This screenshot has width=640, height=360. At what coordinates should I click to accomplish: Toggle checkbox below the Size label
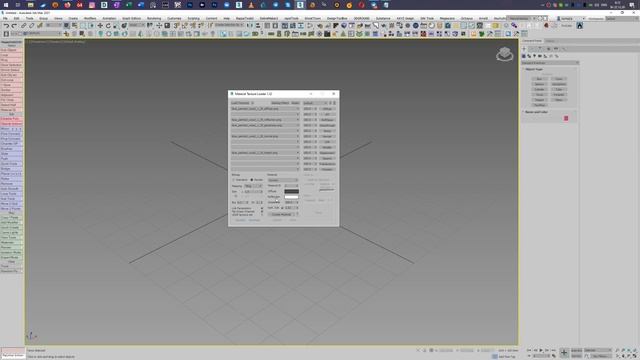pos(236,196)
